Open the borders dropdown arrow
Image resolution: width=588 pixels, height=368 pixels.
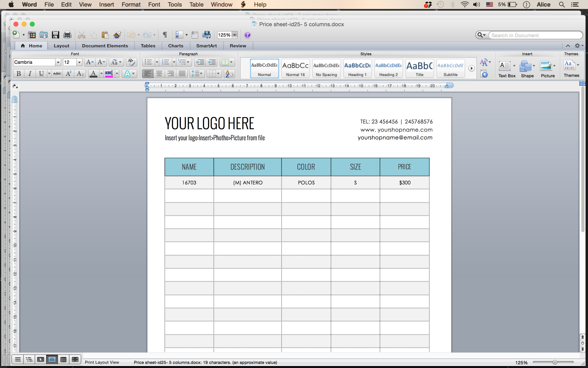(x=218, y=74)
